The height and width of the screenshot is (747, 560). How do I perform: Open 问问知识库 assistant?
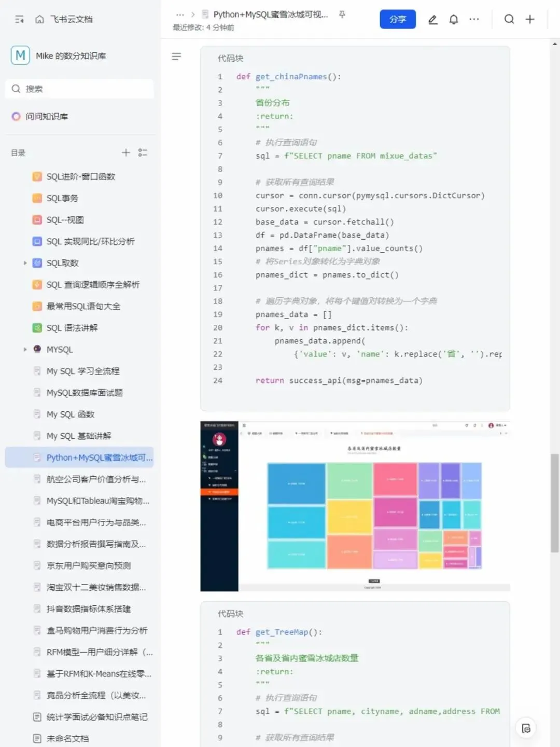[47, 116]
